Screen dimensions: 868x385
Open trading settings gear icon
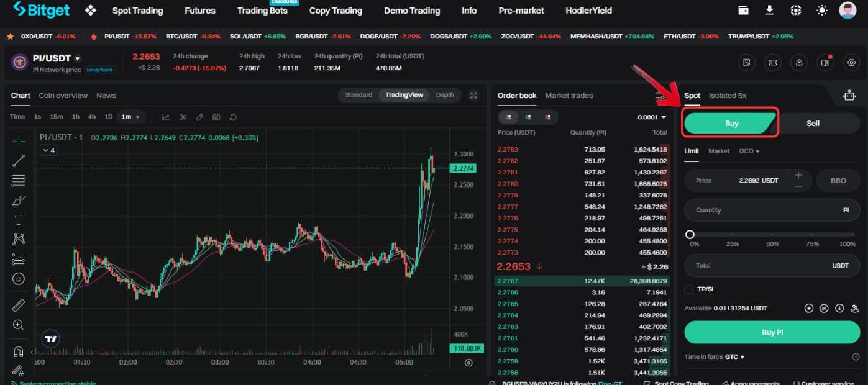click(x=851, y=63)
